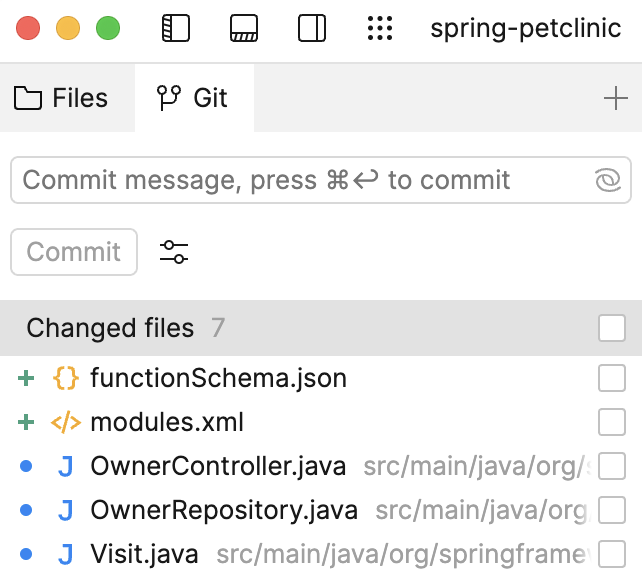The width and height of the screenshot is (642, 582).
Task: Click the XML icon beside modules.xml
Action: (x=66, y=422)
